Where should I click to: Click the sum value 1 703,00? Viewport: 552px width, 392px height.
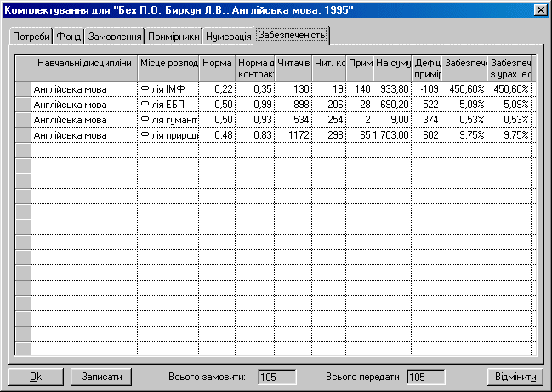tap(392, 135)
